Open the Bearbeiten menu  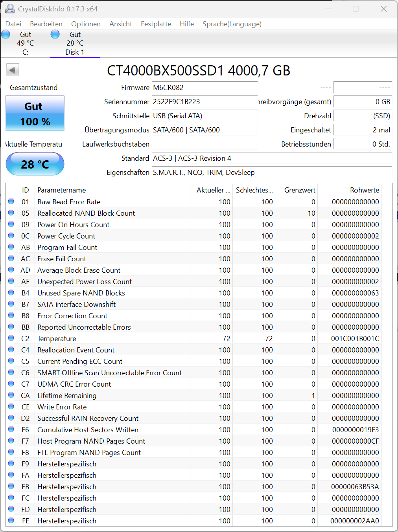pyautogui.click(x=46, y=24)
